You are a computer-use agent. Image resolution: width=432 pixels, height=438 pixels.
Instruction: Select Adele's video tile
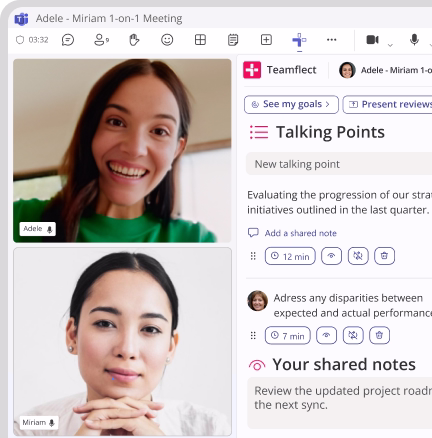[122, 151]
